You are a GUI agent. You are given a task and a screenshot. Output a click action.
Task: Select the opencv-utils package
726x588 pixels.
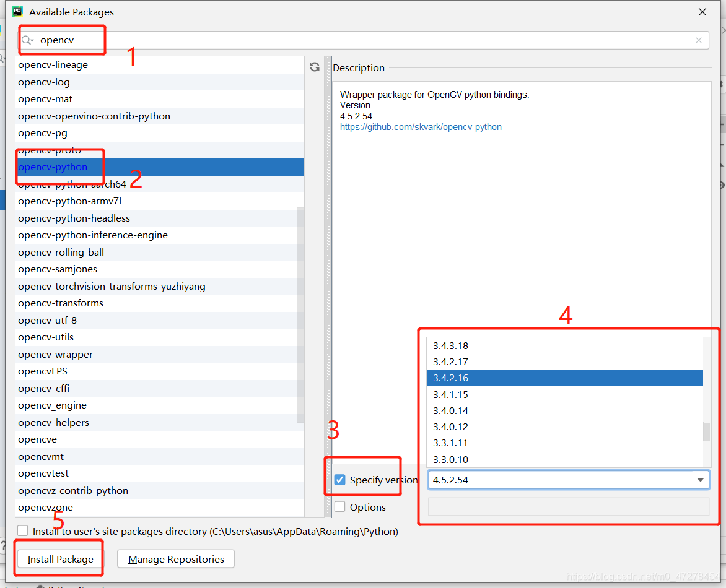[x=160, y=337]
